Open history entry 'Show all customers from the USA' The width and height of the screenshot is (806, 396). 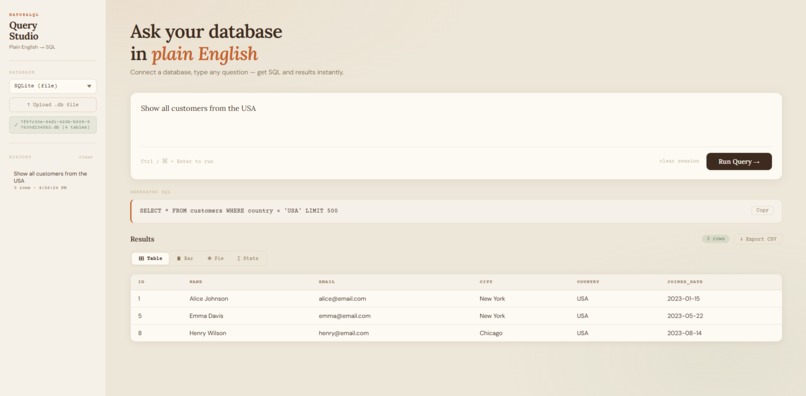(53, 180)
